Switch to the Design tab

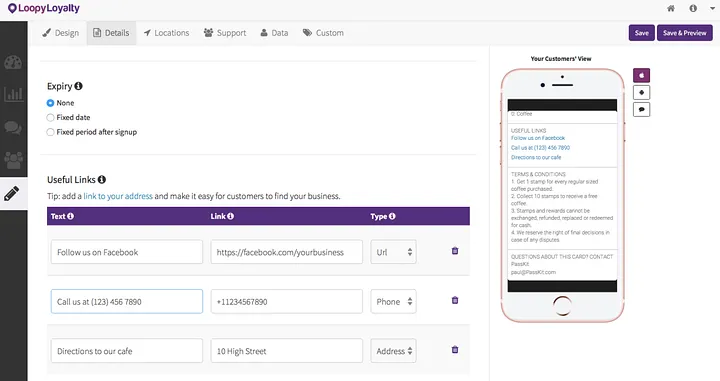click(x=61, y=33)
